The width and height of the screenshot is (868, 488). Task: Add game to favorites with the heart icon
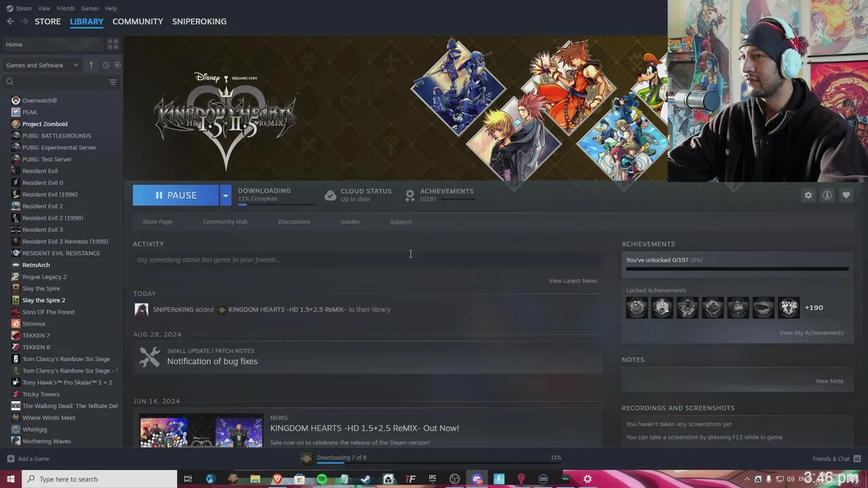(x=846, y=195)
